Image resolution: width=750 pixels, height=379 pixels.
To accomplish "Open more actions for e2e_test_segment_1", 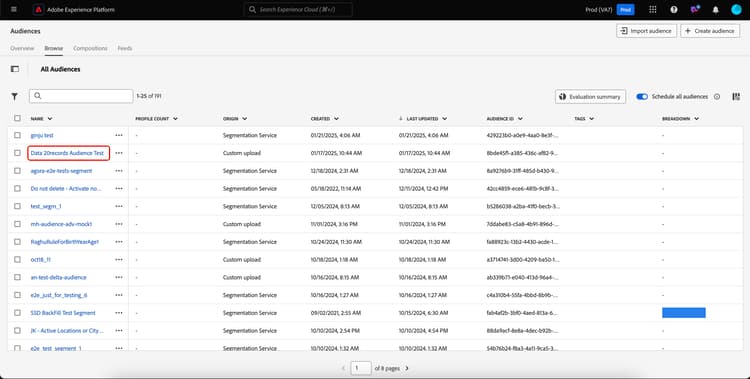I will tap(119, 347).
